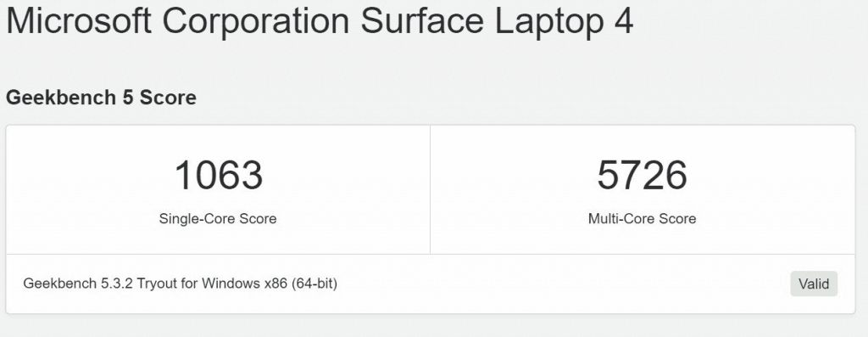
Task: Click the green Valid badge
Action: point(813,284)
